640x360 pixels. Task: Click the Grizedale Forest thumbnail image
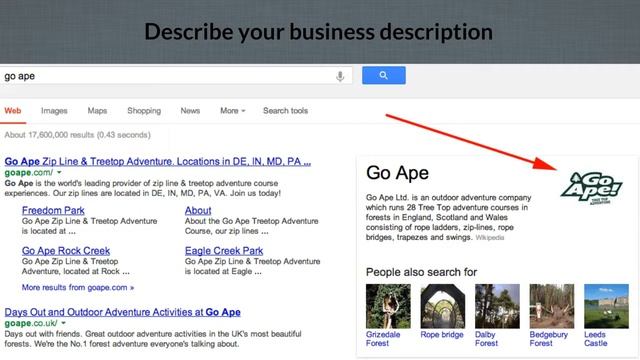tap(388, 306)
